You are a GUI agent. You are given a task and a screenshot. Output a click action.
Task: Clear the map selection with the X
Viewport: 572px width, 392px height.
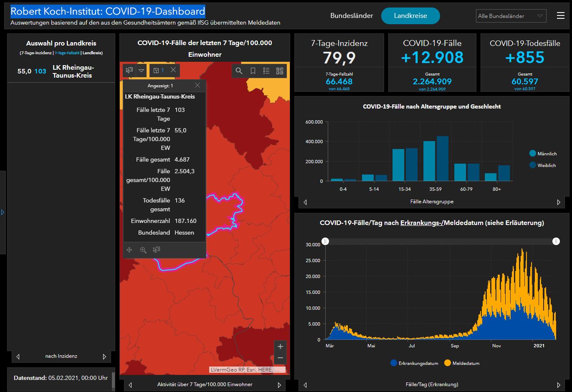tap(173, 71)
